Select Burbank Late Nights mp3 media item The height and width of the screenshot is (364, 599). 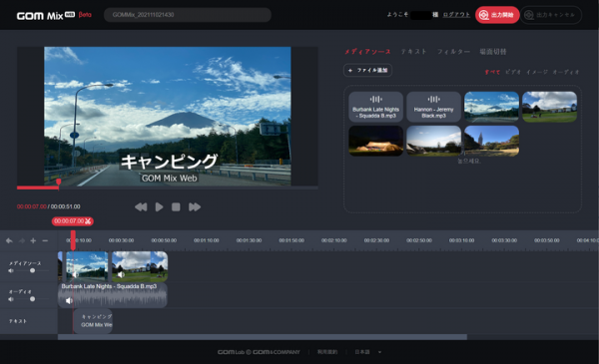click(x=376, y=107)
